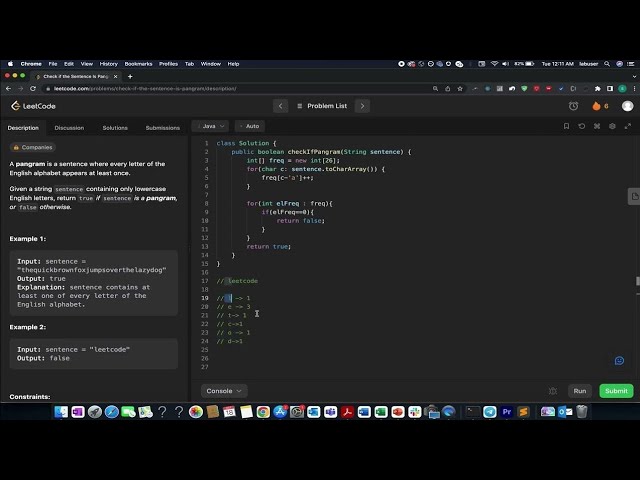
Task: Go to next problem arrow
Action: (x=362, y=106)
